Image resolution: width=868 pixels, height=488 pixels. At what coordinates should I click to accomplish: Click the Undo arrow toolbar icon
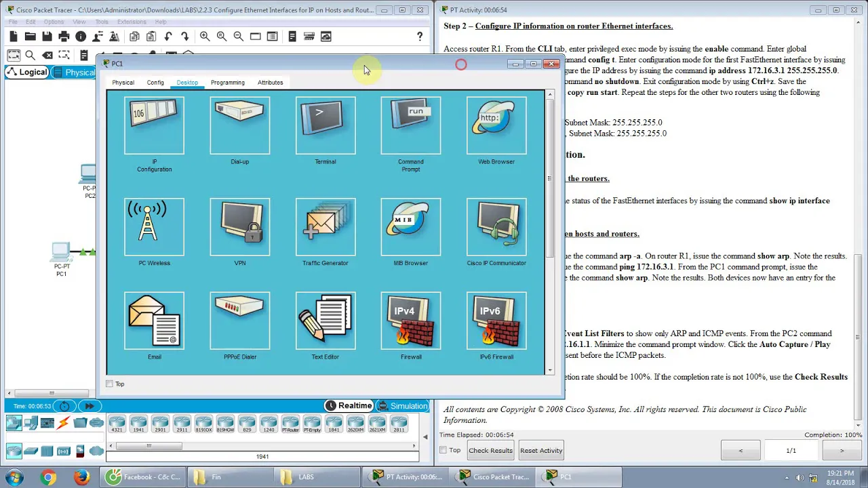(168, 37)
